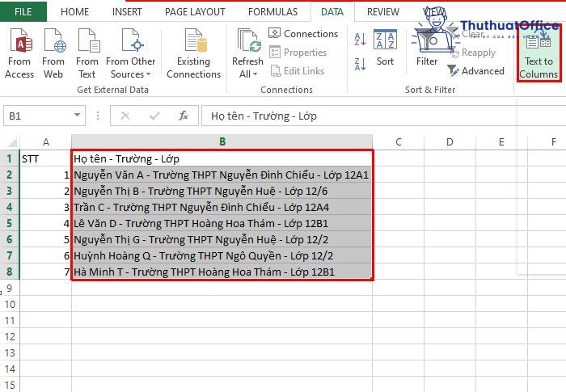Viewport: 566px width, 392px height.
Task: Click cell with Nguyễn Thị B
Action: pos(222,191)
